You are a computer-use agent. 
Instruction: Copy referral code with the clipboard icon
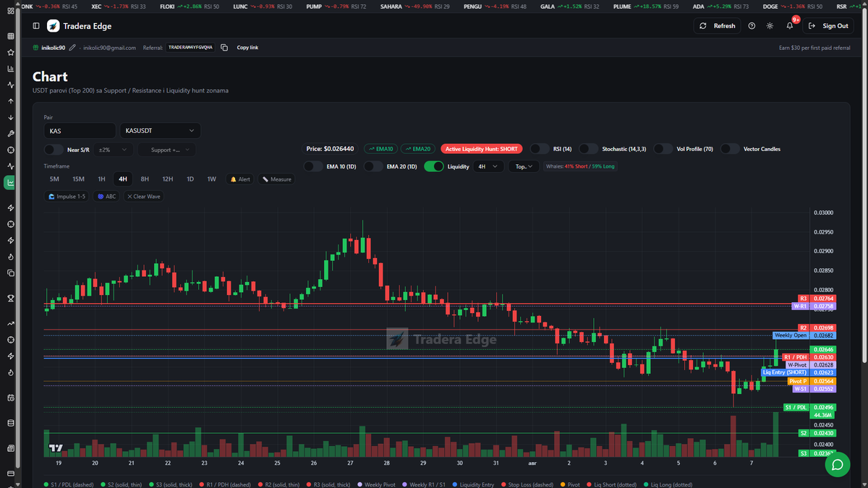pos(224,48)
